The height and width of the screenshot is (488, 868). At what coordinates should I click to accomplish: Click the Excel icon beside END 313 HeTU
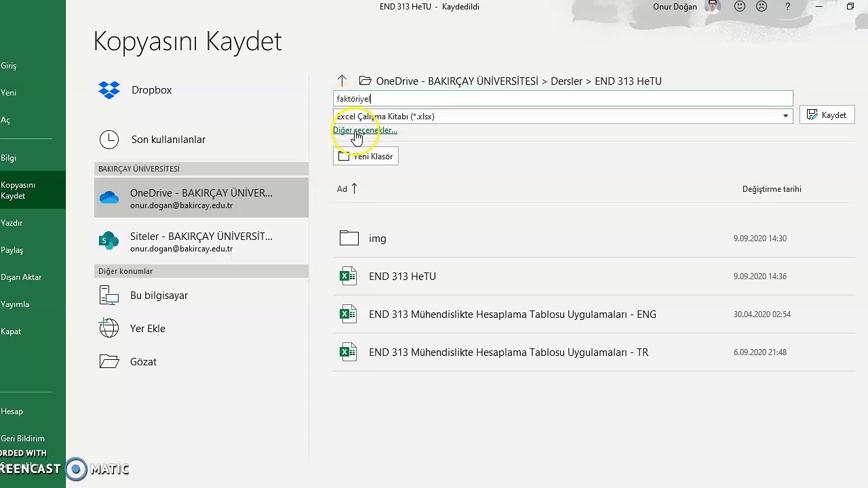point(348,276)
